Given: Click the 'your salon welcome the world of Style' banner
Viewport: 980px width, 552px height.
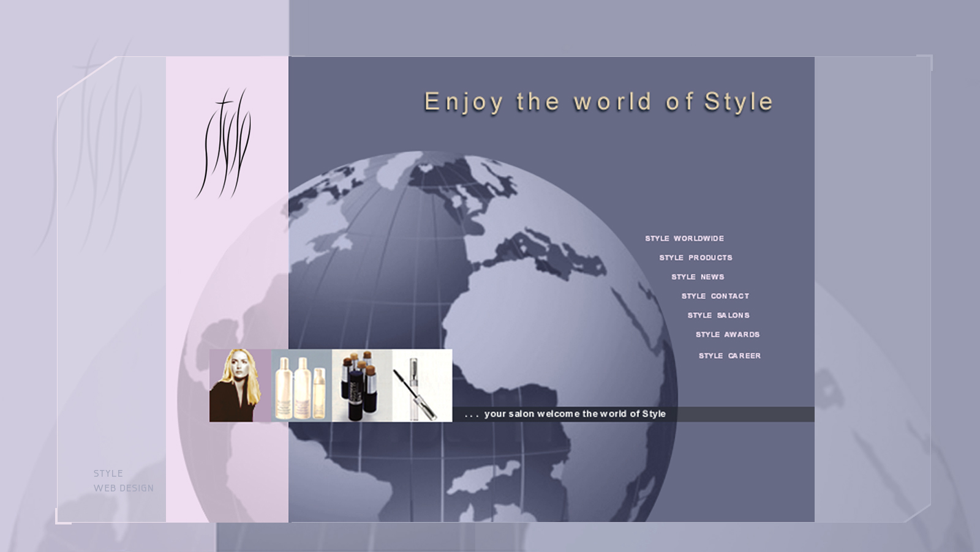Looking at the screenshot, I should tap(567, 414).
